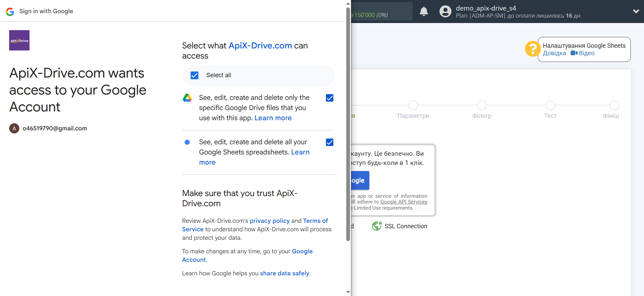This screenshot has width=644, height=296.
Task: Click the 150'000 (0%) usage progress indicator
Action: (x=382, y=12)
